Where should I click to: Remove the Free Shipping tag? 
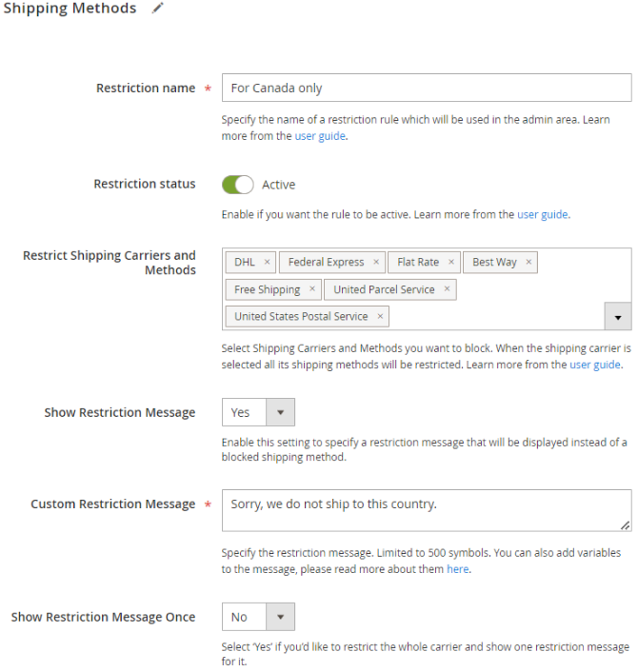(312, 289)
